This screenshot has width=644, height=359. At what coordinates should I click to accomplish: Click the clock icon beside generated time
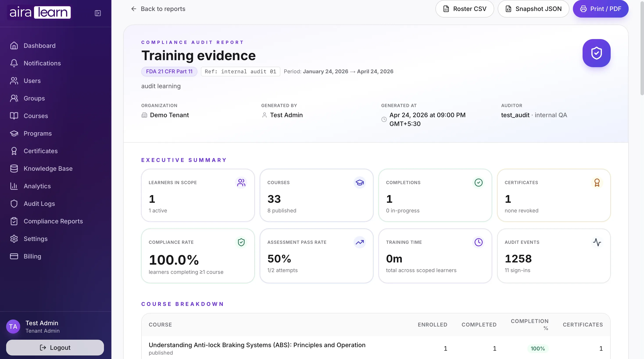tap(384, 119)
